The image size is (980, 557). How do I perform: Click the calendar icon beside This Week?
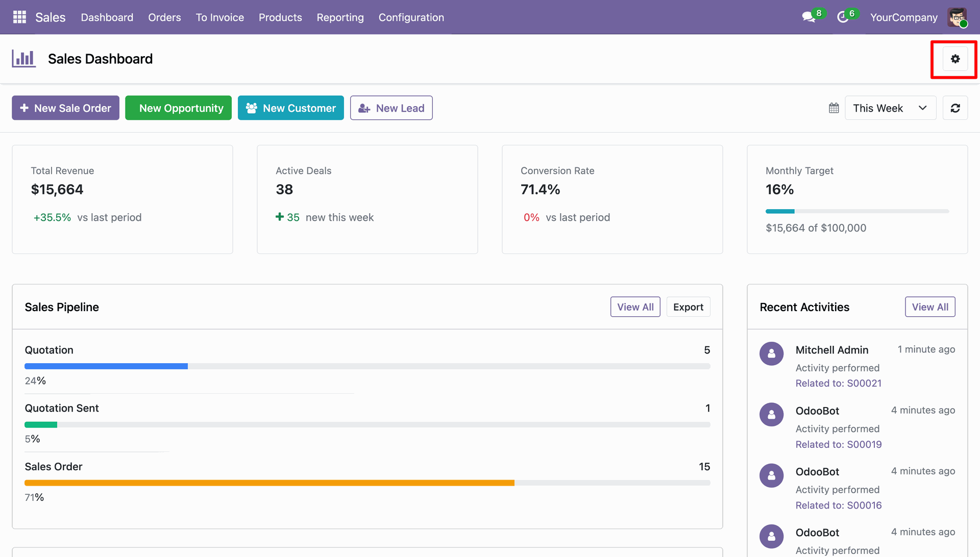(x=834, y=108)
